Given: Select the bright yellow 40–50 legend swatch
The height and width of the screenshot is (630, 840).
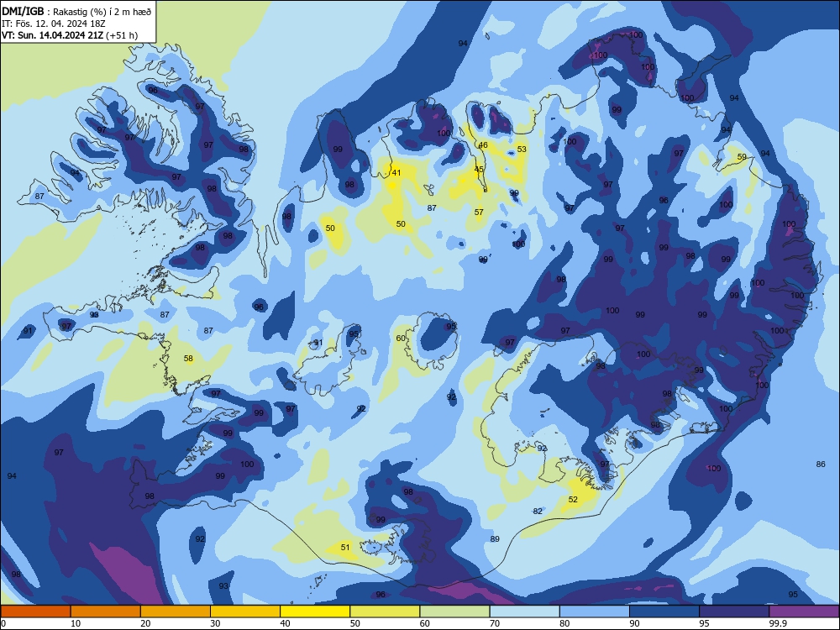Looking at the screenshot, I should click(315, 612).
